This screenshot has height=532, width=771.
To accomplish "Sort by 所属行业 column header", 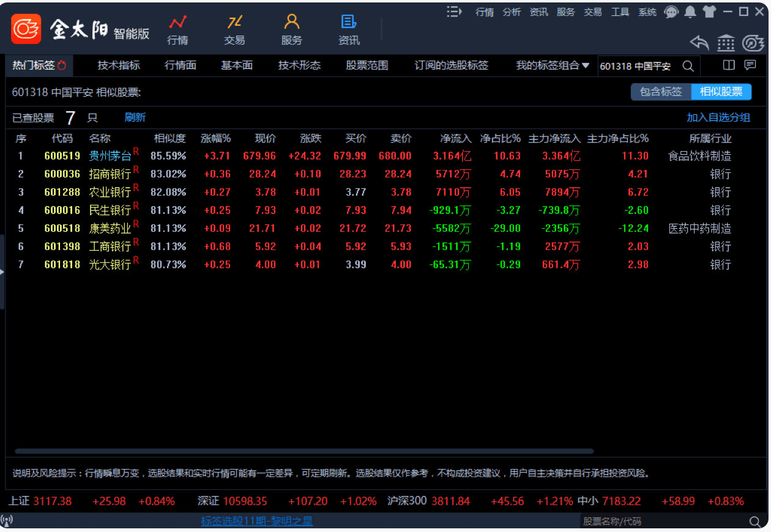I will [710, 138].
